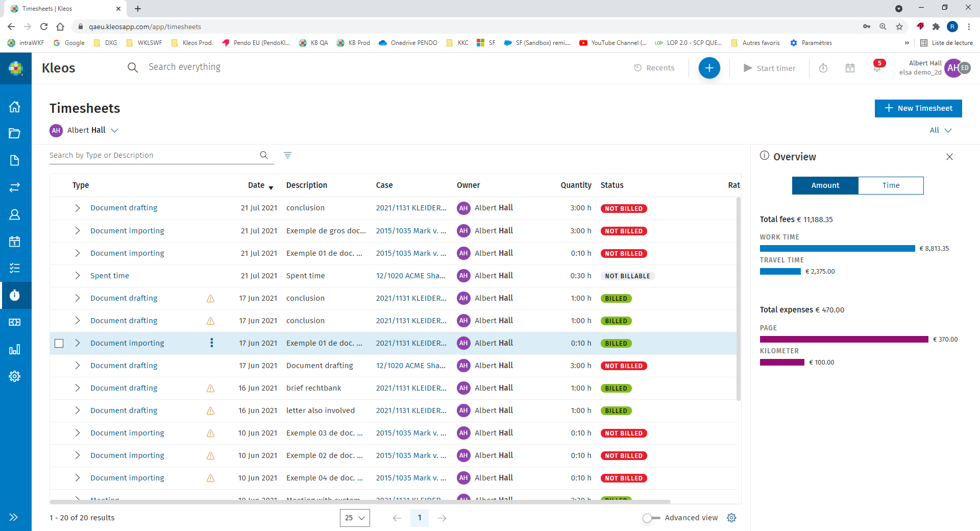Click the notifications bell with badge 5
980x531 pixels.
pyautogui.click(x=877, y=68)
